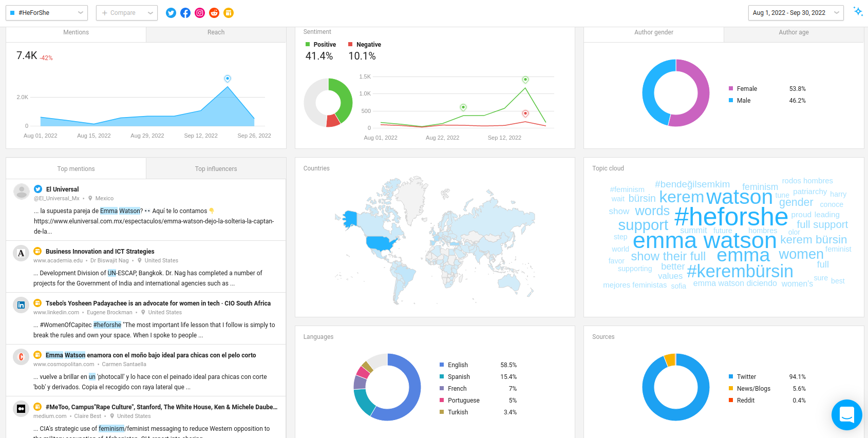The height and width of the screenshot is (438, 868).
Task: Switch to the Top mentions tab
Action: (x=76, y=169)
